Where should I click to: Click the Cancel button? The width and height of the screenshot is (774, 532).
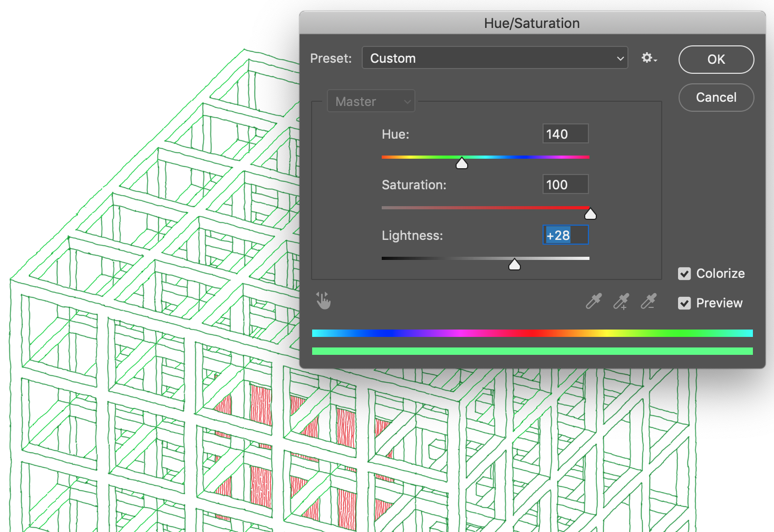click(716, 98)
